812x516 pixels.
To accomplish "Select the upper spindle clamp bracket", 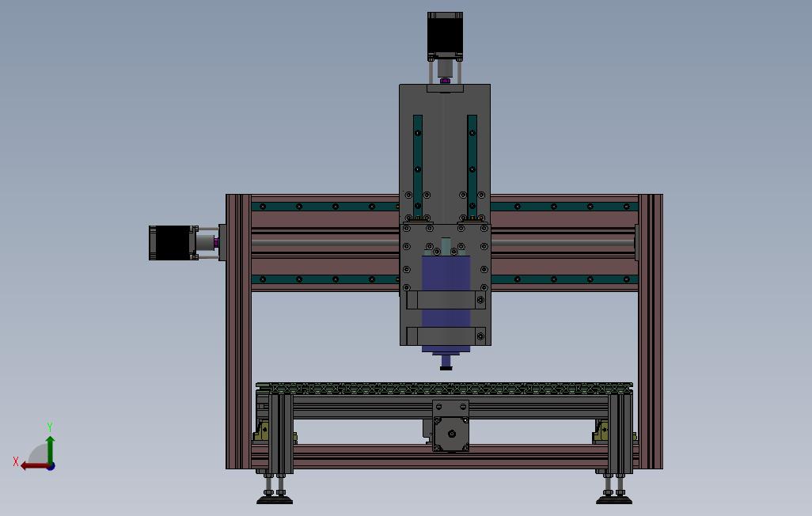I will tap(446, 300).
